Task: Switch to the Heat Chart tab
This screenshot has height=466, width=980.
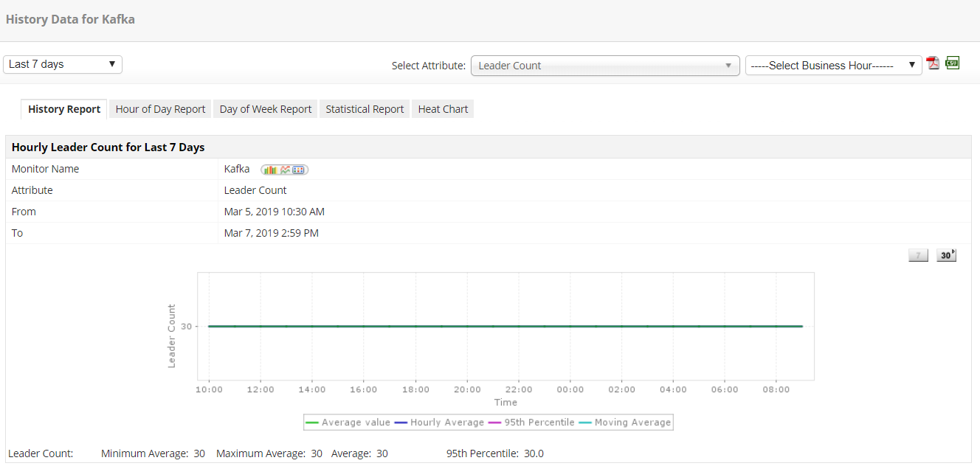Action: point(442,108)
